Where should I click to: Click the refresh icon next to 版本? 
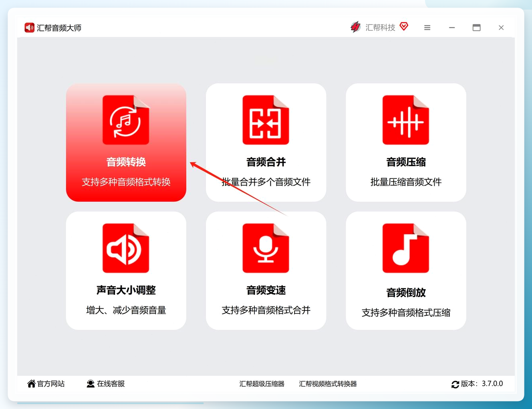click(455, 384)
